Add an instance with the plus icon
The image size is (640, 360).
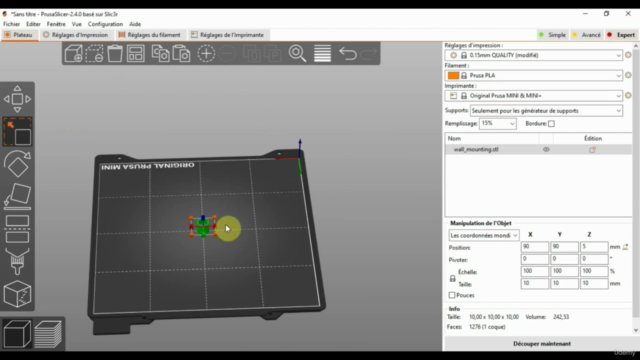coord(206,53)
